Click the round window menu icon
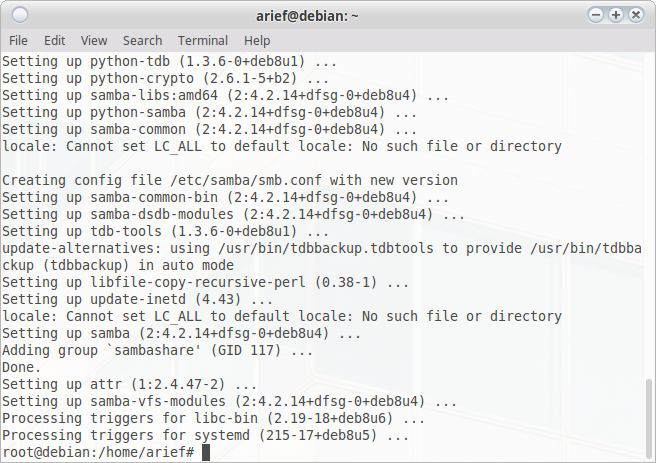 click(20, 15)
